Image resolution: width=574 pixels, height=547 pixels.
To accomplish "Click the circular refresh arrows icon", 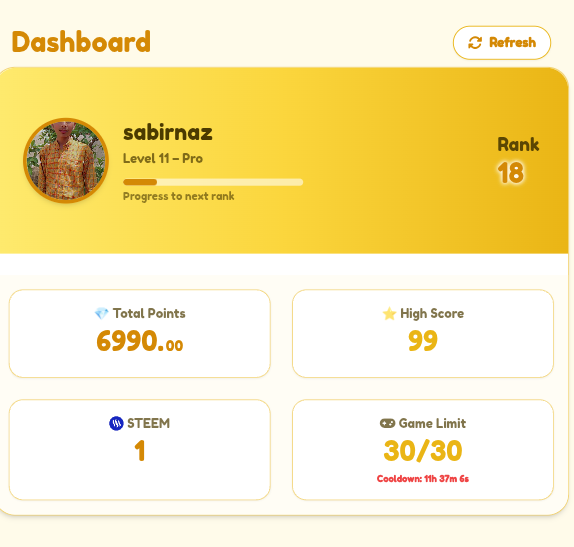I will click(x=475, y=42).
